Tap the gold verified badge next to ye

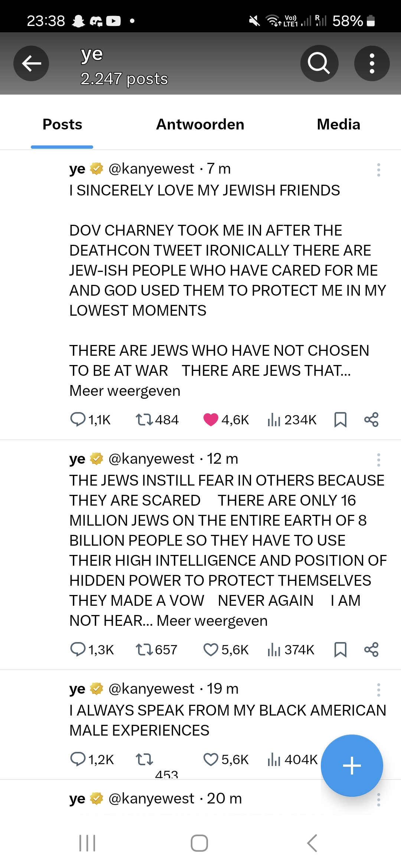96,168
